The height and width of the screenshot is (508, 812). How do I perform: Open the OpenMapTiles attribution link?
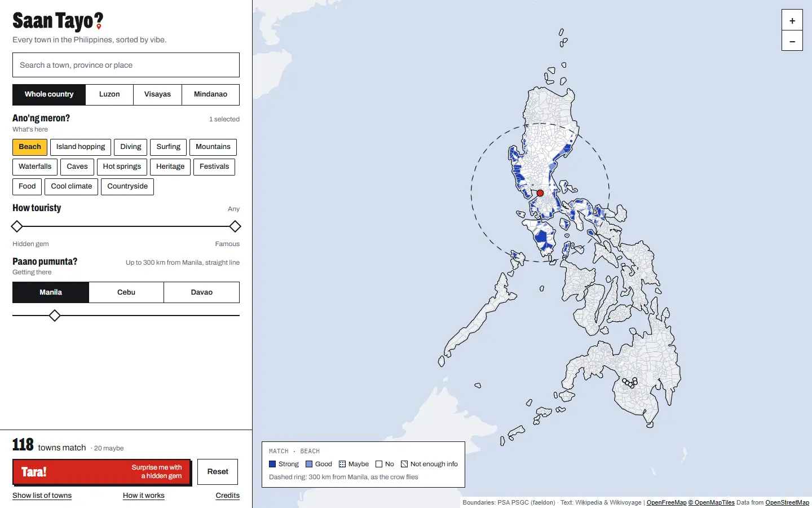tap(712, 502)
